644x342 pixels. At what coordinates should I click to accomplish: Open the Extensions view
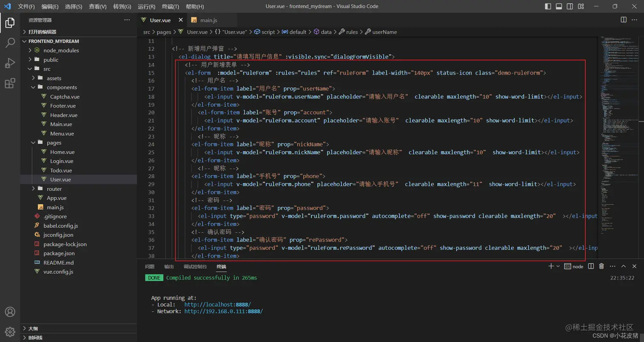coord(10,83)
